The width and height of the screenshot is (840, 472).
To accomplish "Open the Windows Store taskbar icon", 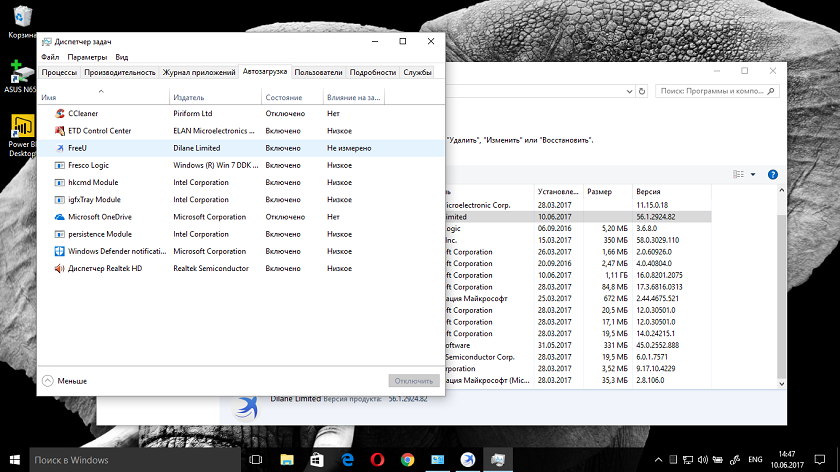I will [317, 460].
